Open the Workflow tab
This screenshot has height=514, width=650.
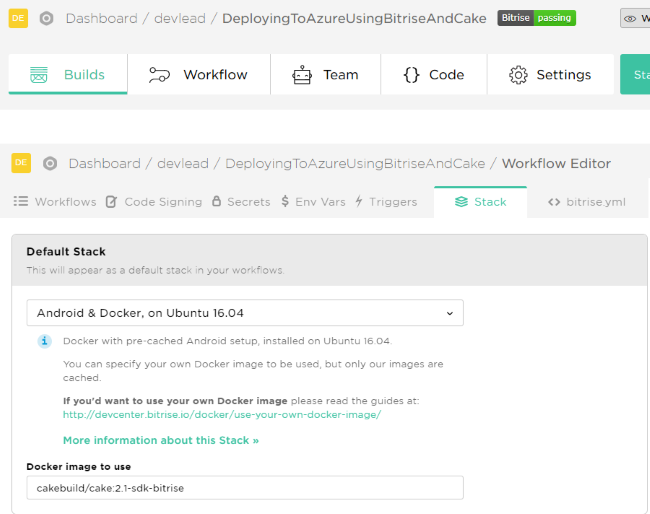199,74
